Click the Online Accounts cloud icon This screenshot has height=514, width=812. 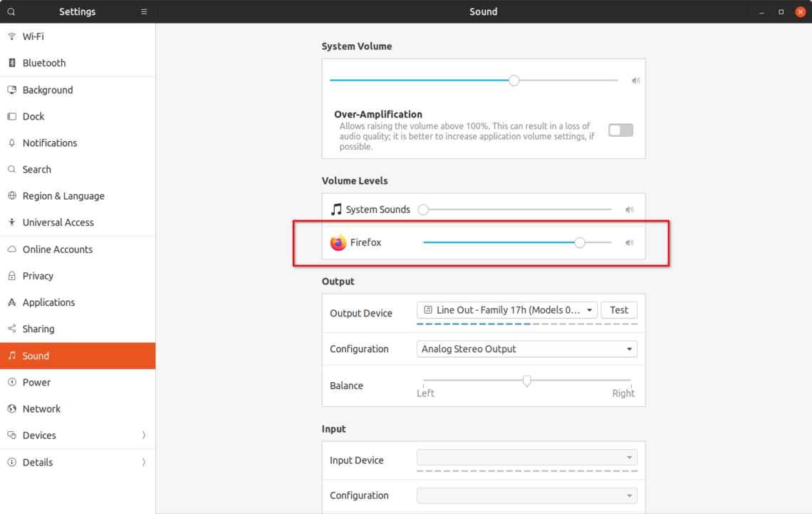point(12,249)
